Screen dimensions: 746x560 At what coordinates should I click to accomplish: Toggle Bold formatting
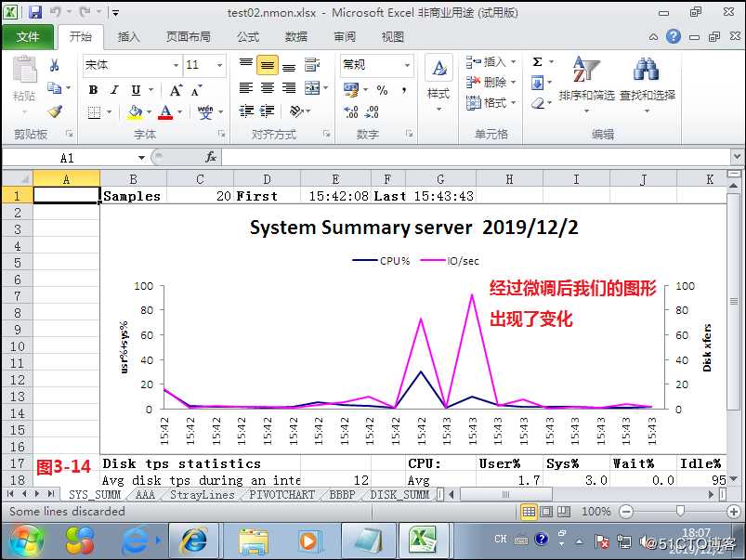tap(93, 90)
